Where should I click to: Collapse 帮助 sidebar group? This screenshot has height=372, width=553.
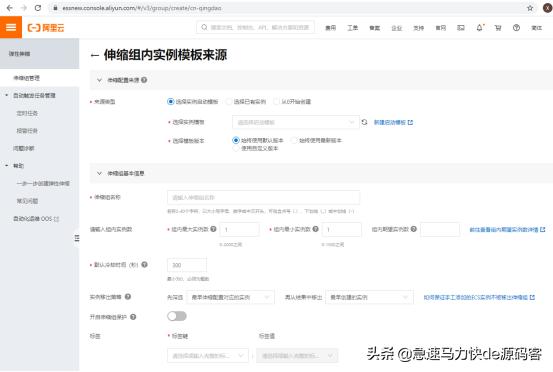pyautogui.click(x=7, y=165)
